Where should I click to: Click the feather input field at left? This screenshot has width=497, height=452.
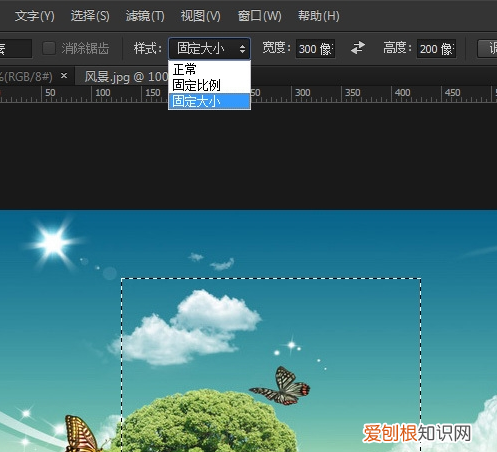(x=16, y=49)
